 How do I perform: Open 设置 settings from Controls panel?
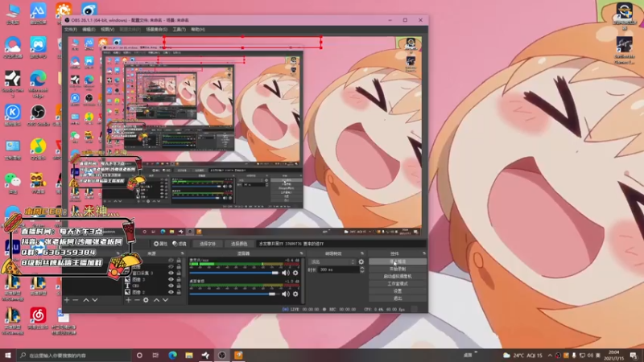tap(397, 291)
